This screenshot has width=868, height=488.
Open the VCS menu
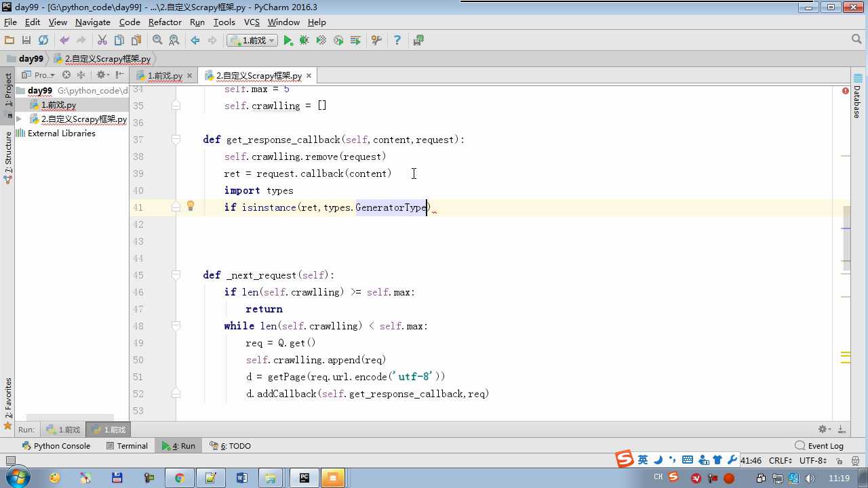252,22
